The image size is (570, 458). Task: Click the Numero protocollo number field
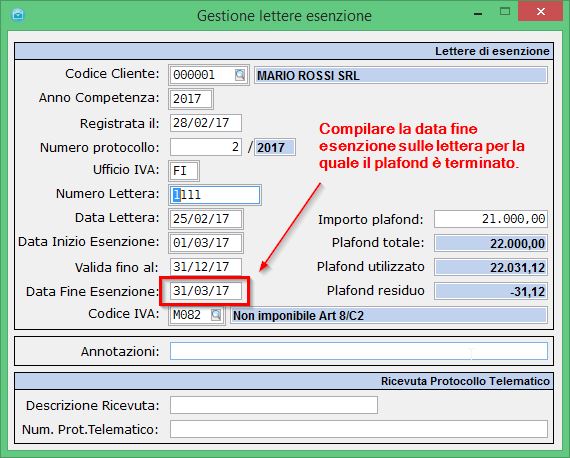click(206, 147)
